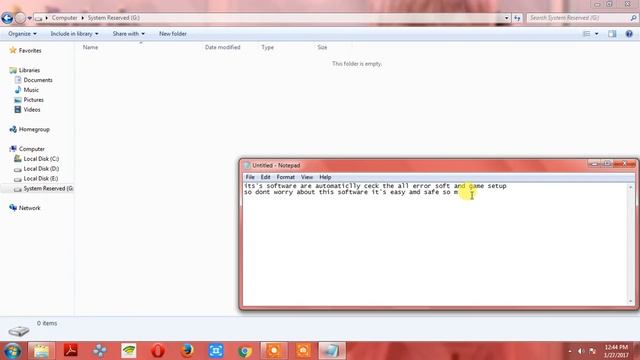Viewport: 640px width, 360px height.
Task: Click the Search System Reserved field
Action: (578, 18)
